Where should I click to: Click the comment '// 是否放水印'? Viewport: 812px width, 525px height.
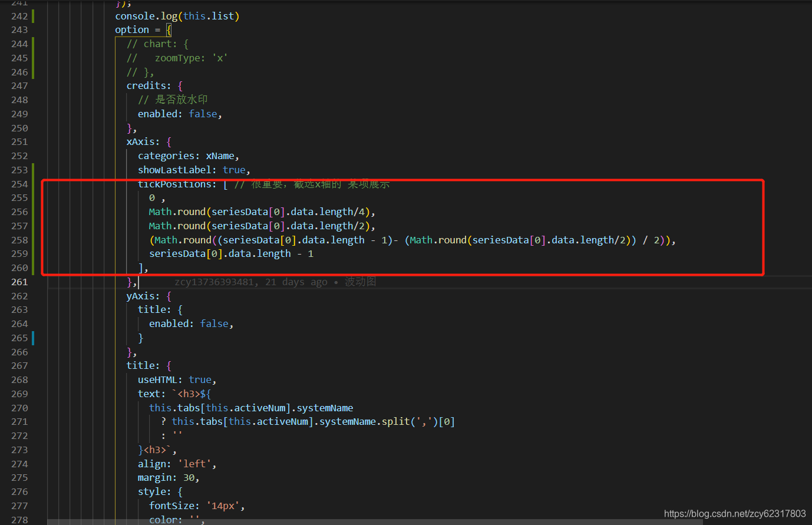pyautogui.click(x=173, y=100)
